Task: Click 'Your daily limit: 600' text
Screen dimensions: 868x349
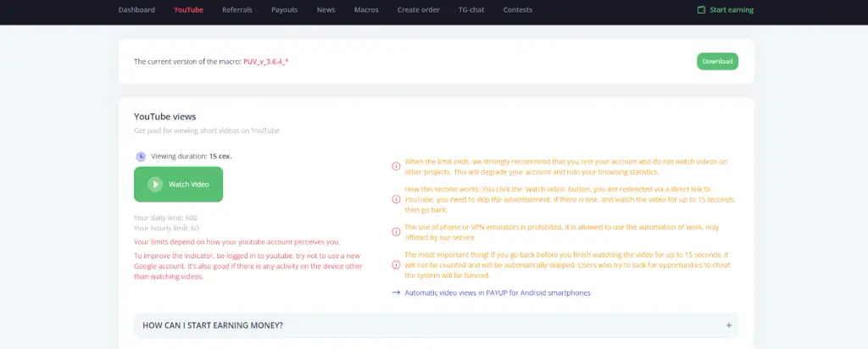Action: tap(165, 218)
